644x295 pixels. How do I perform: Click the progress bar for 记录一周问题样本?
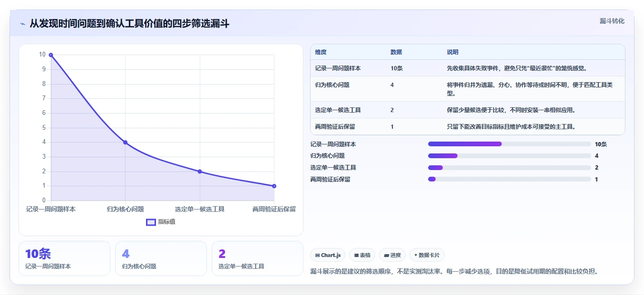click(x=509, y=144)
